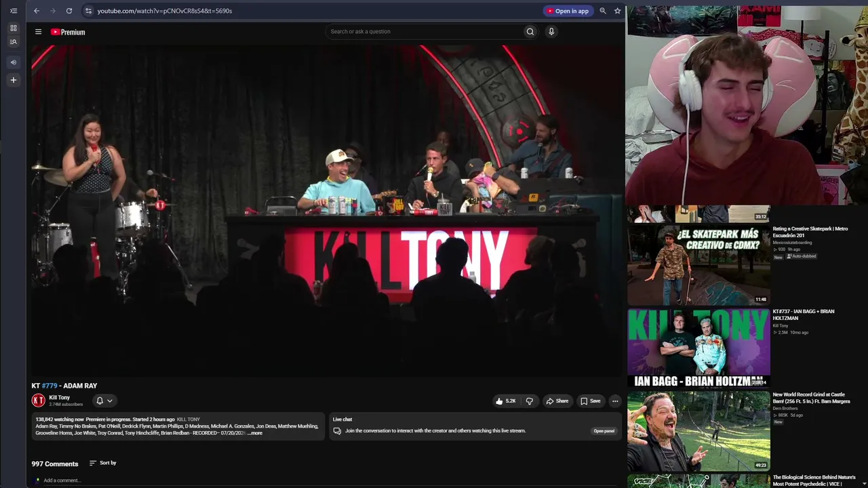Search with voice microphone icon
This screenshot has height=488, width=868.
551,31
